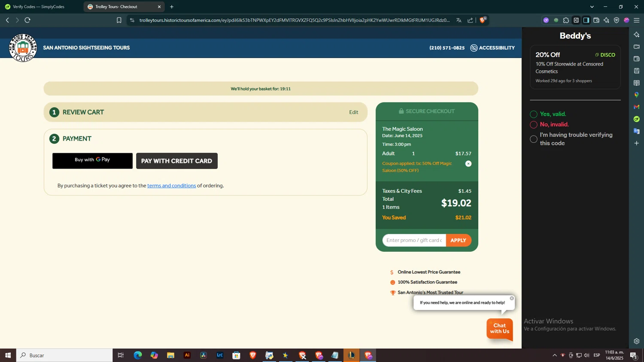
Task: Reload the checkout page
Action: (x=27, y=20)
